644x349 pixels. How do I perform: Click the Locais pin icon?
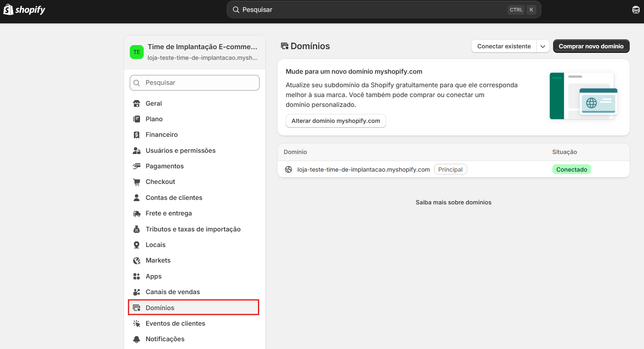137,245
